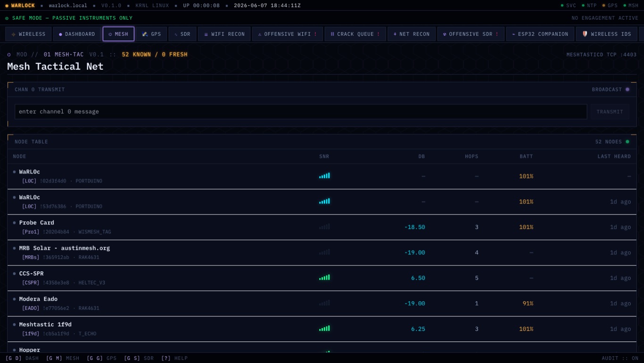Viewport: 644px width, 363px height.
Task: Click SNR bars in Modera Eado row
Action: (x=324, y=303)
